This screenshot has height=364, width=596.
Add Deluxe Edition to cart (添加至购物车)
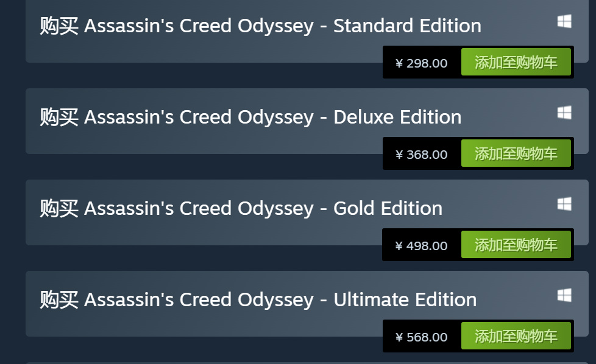tap(516, 154)
